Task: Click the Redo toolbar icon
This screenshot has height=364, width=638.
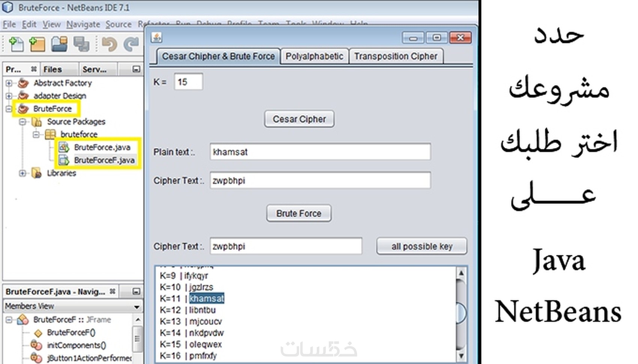Action: coord(131,44)
